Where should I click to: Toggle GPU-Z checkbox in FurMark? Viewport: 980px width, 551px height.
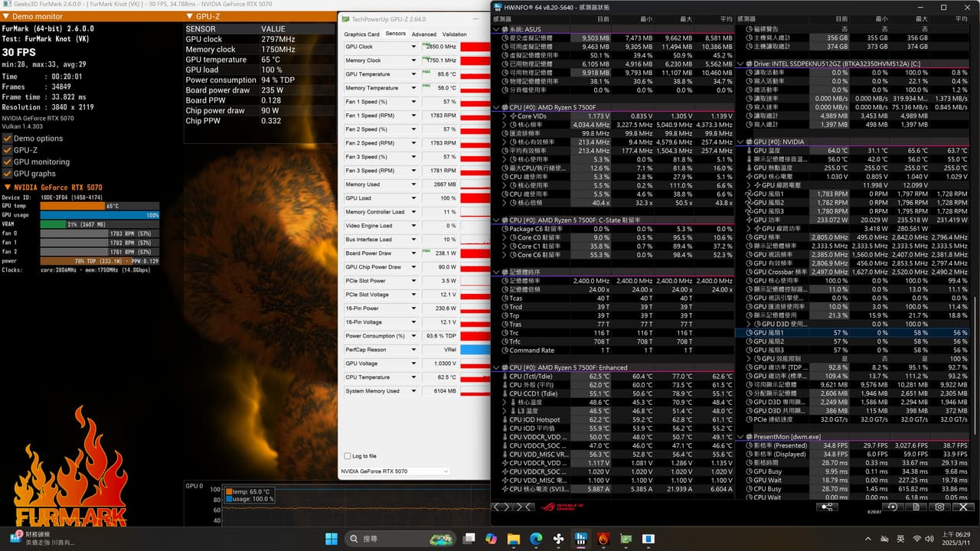(7, 150)
